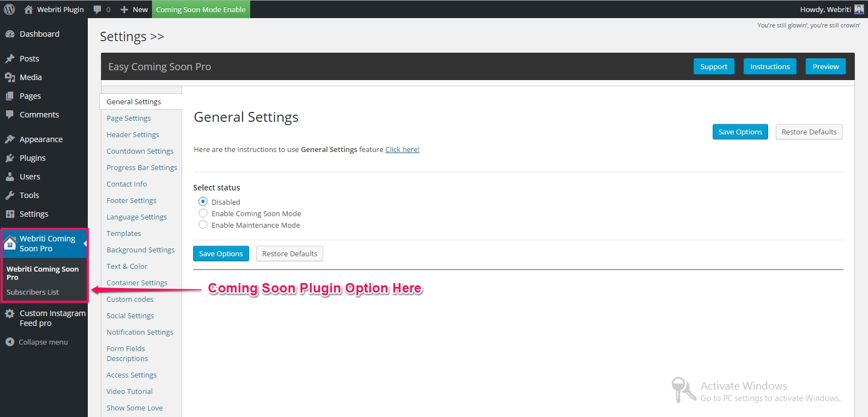Image resolution: width=868 pixels, height=417 pixels.
Task: Click Howdy, Webriti account menu
Action: point(832,9)
